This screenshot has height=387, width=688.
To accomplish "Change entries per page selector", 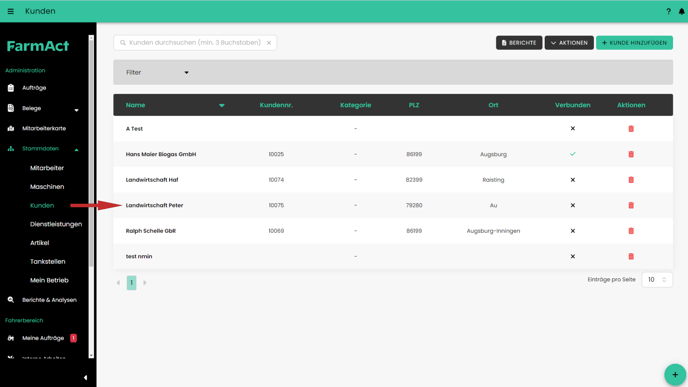I will point(657,280).
